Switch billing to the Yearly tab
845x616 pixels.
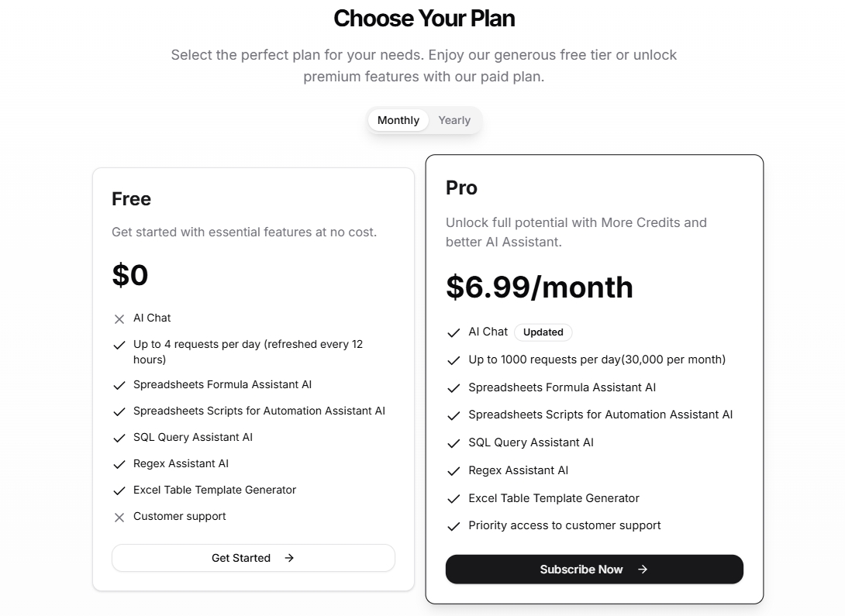[x=454, y=120]
